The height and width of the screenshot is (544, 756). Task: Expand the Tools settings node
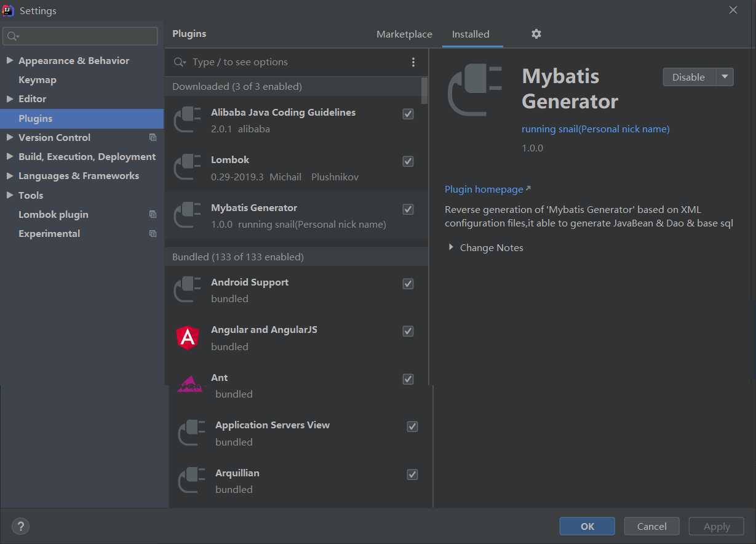pos(9,195)
